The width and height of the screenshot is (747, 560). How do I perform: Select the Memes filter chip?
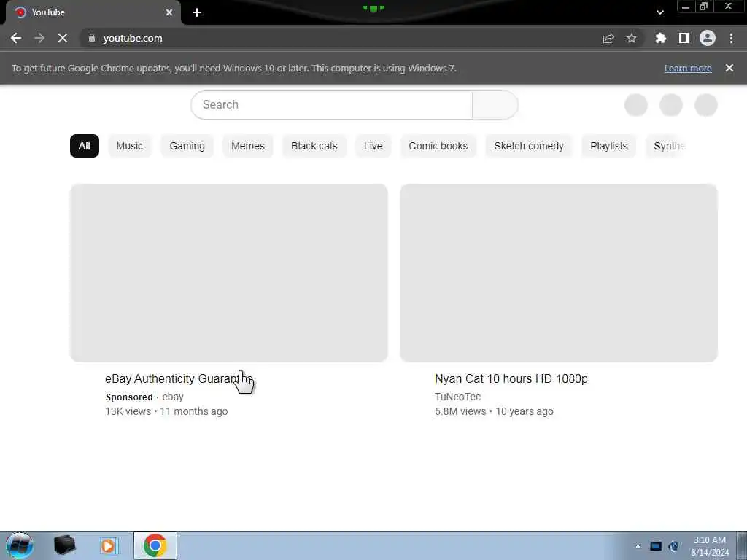(248, 146)
